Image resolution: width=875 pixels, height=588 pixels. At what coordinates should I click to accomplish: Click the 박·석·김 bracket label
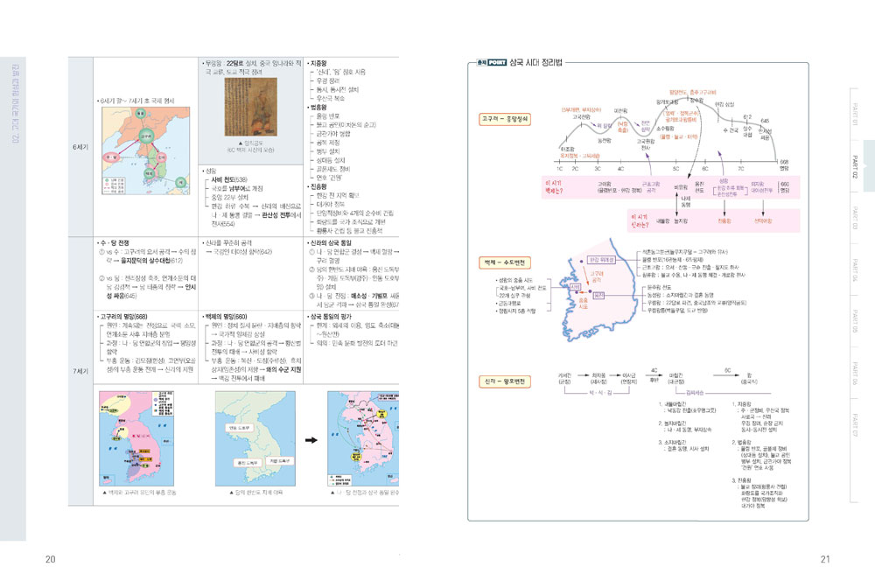pyautogui.click(x=600, y=393)
